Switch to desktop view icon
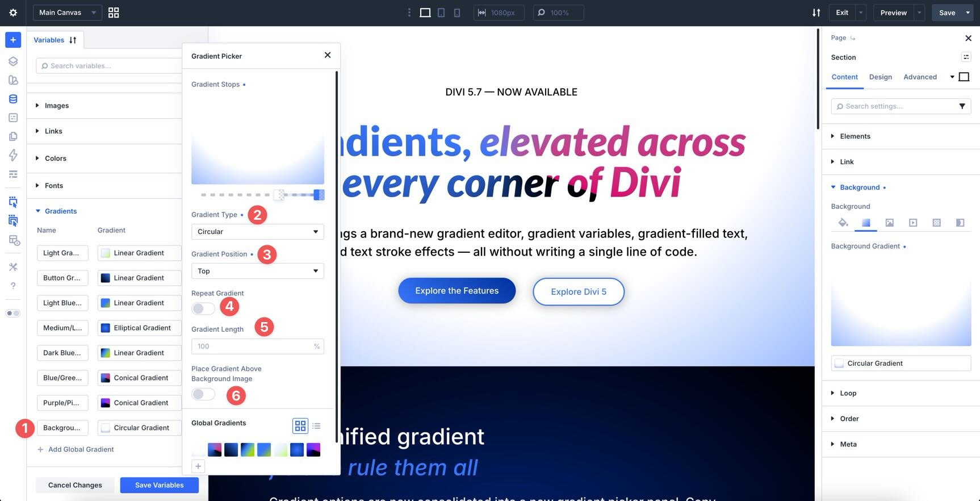980x501 pixels. click(425, 12)
